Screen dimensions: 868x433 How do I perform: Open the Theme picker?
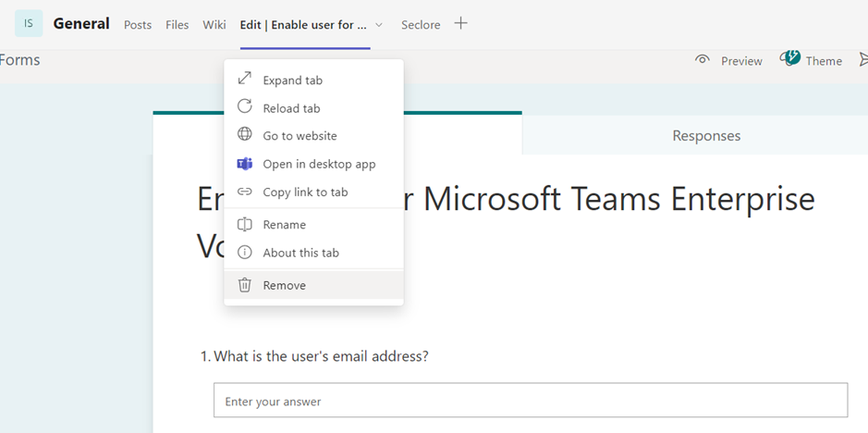[x=811, y=60]
